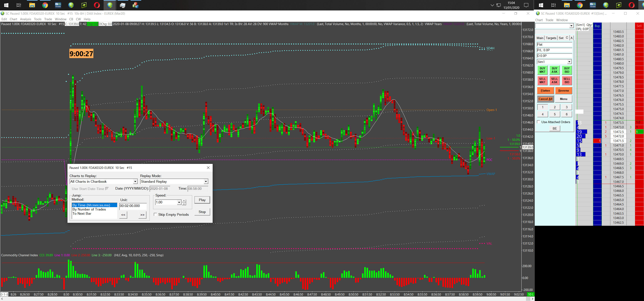Click the jump Unit time field
This screenshot has width=644, height=301.
[133, 206]
